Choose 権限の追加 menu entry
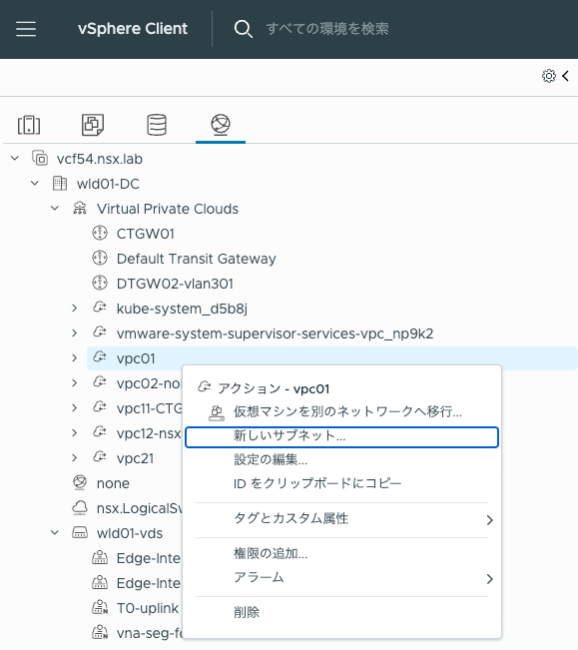This screenshot has width=578, height=650. 270,553
